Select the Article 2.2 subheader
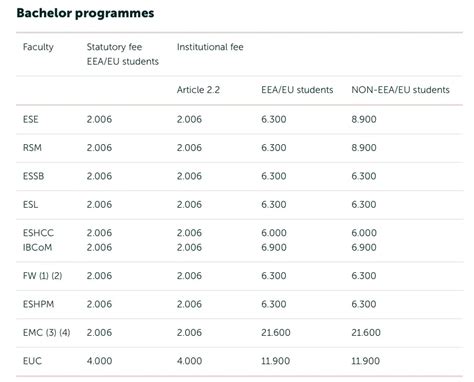The image size is (474, 382). coord(198,90)
